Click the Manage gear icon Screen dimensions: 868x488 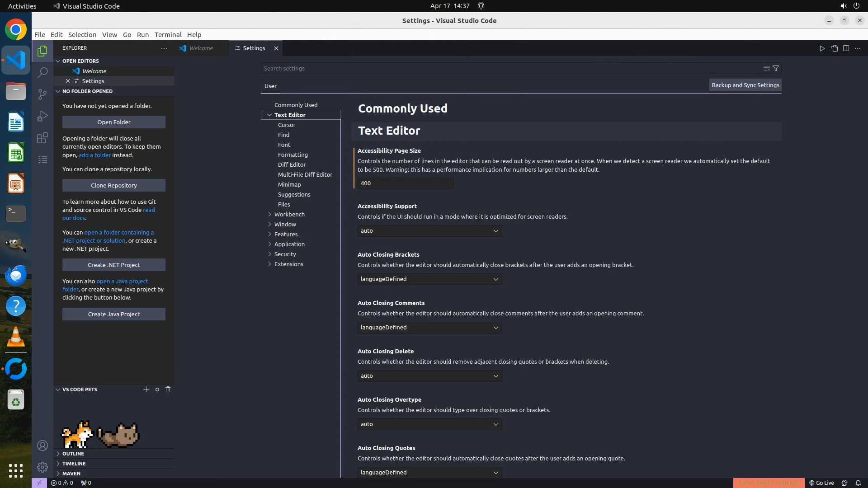click(x=42, y=467)
